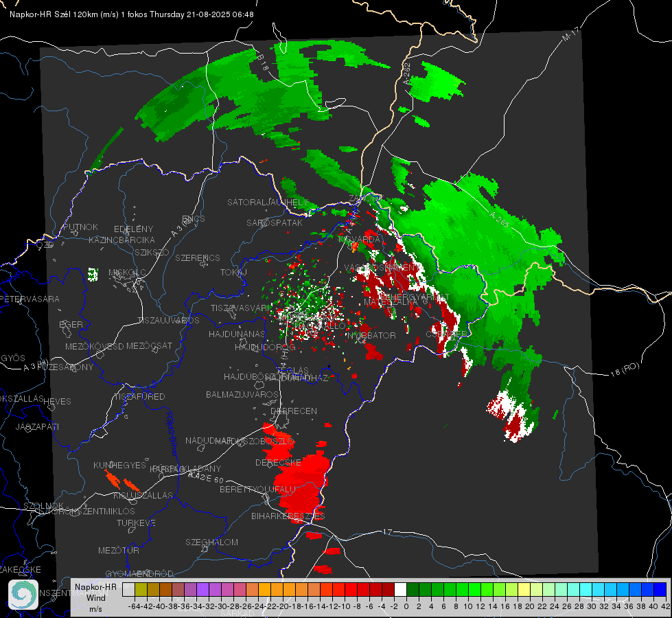The width and height of the screenshot is (672, 618).
Task: Click the MEZOCSAT map label
Action: pos(149,345)
